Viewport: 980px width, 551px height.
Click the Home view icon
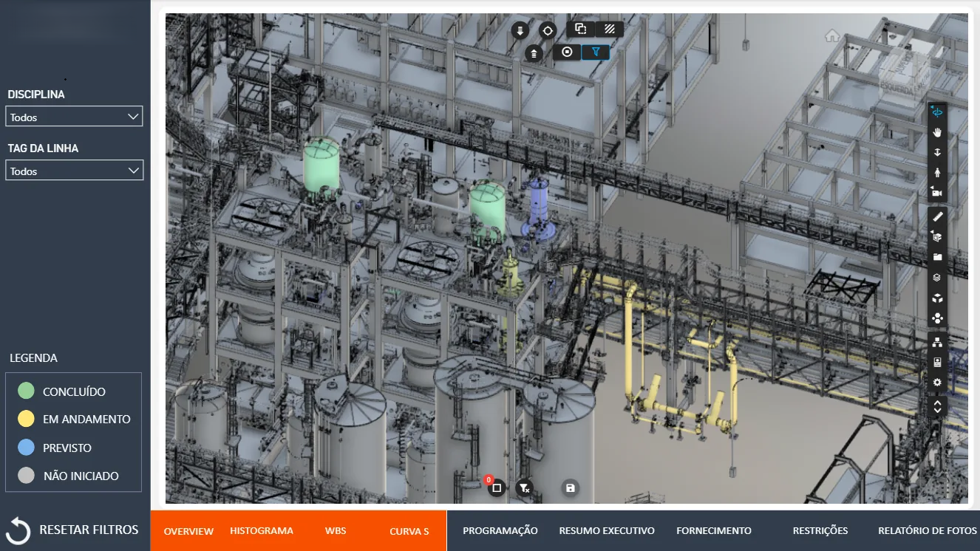832,35
